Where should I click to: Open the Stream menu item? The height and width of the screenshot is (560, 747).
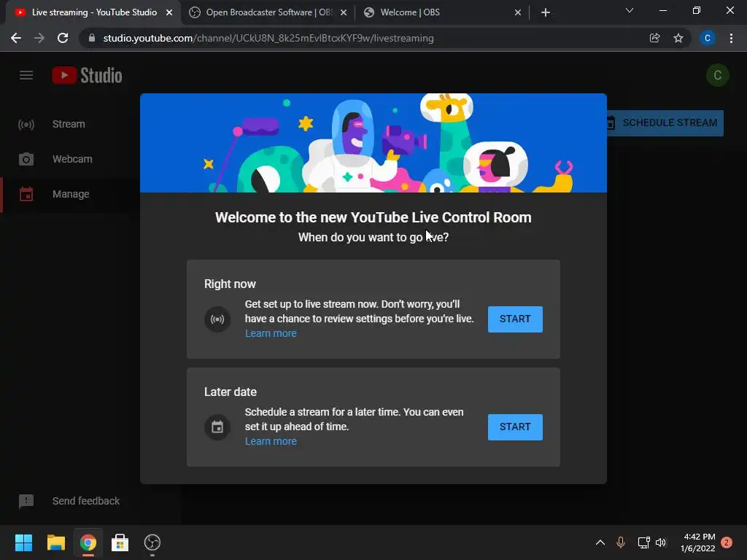[69, 124]
